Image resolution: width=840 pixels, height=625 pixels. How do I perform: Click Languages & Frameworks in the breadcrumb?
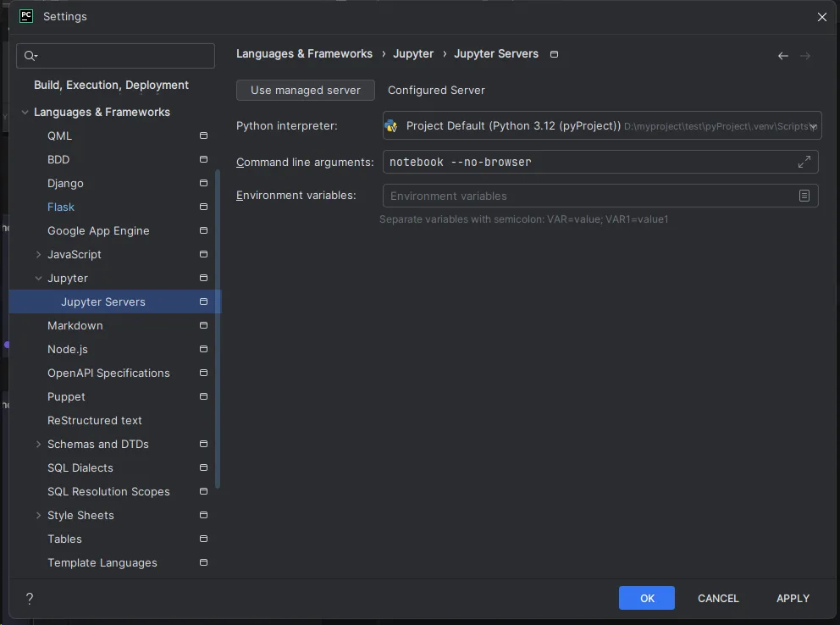(304, 53)
